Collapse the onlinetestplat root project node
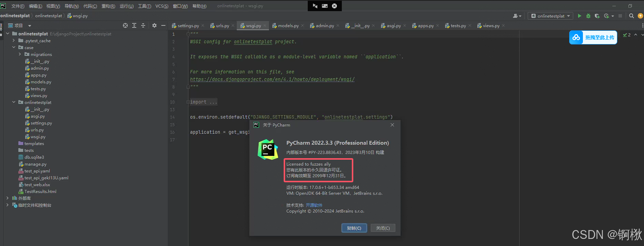Image resolution: width=644 pixels, height=246 pixels. (x=8, y=34)
